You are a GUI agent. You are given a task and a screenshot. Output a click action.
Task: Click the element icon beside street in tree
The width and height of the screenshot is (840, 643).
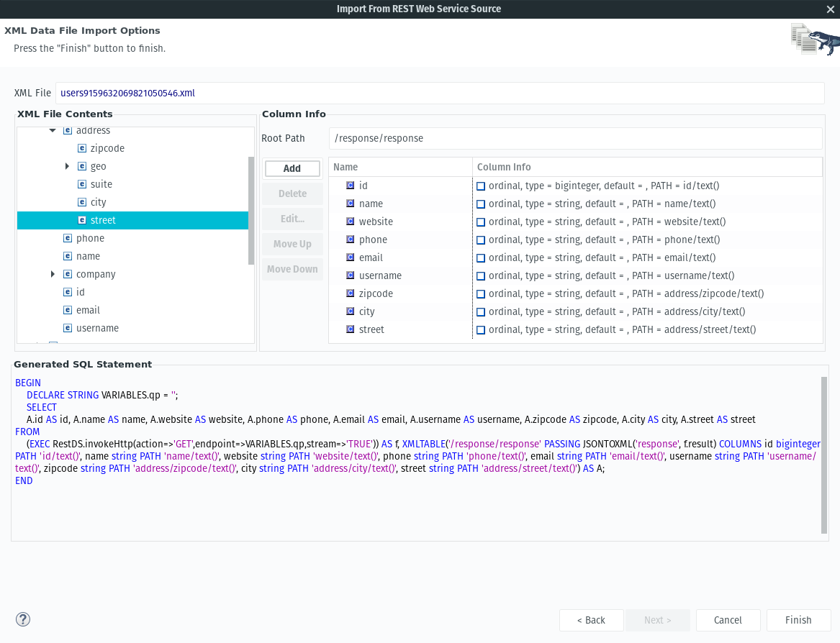tap(82, 220)
